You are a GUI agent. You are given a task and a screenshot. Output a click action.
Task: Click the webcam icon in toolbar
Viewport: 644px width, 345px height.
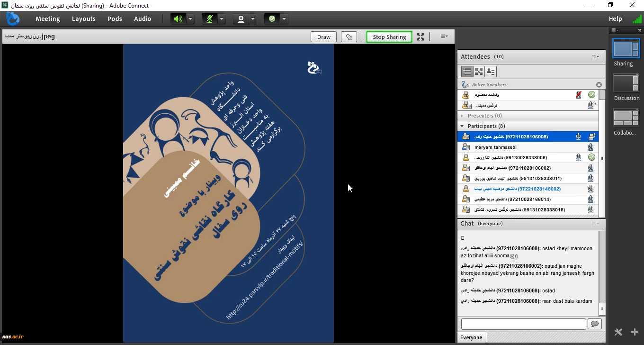(241, 19)
